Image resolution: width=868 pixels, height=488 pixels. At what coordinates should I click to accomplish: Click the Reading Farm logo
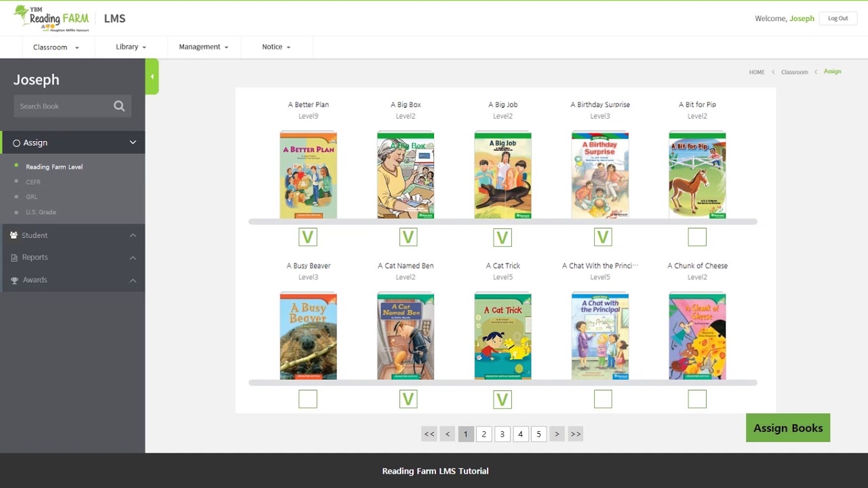point(52,18)
